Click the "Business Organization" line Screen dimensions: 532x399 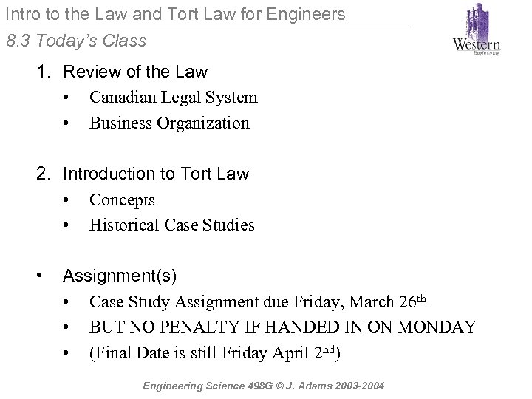pos(169,123)
